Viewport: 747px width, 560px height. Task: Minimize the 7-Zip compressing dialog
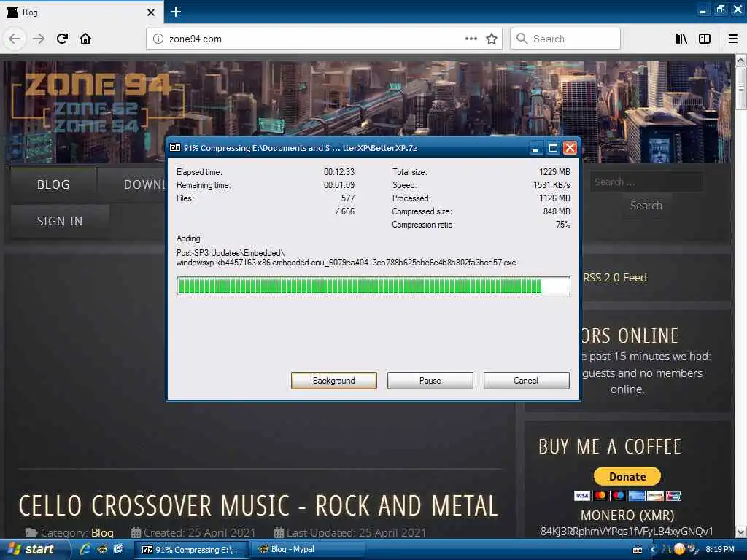(535, 148)
